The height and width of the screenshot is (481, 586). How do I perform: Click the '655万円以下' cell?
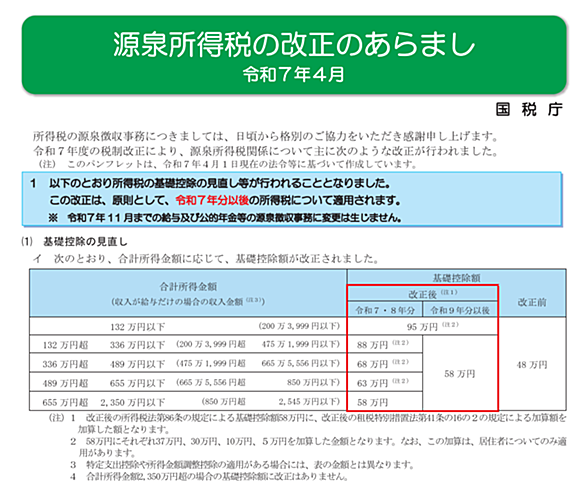click(x=138, y=383)
